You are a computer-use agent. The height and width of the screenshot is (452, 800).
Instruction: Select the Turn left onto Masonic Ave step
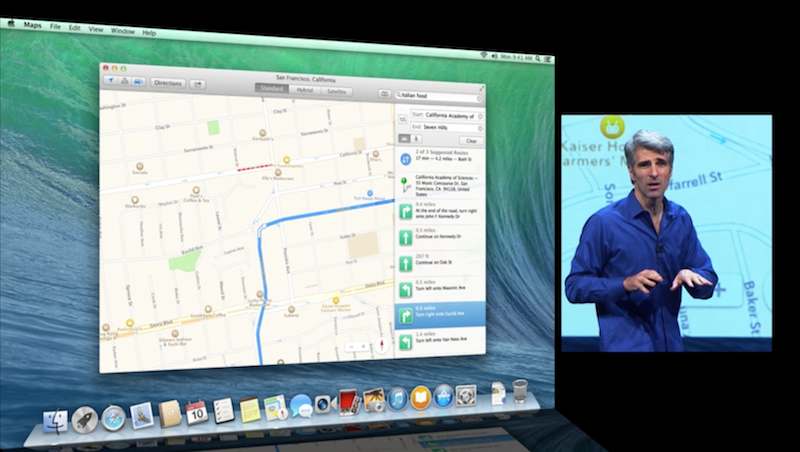pyautogui.click(x=440, y=288)
